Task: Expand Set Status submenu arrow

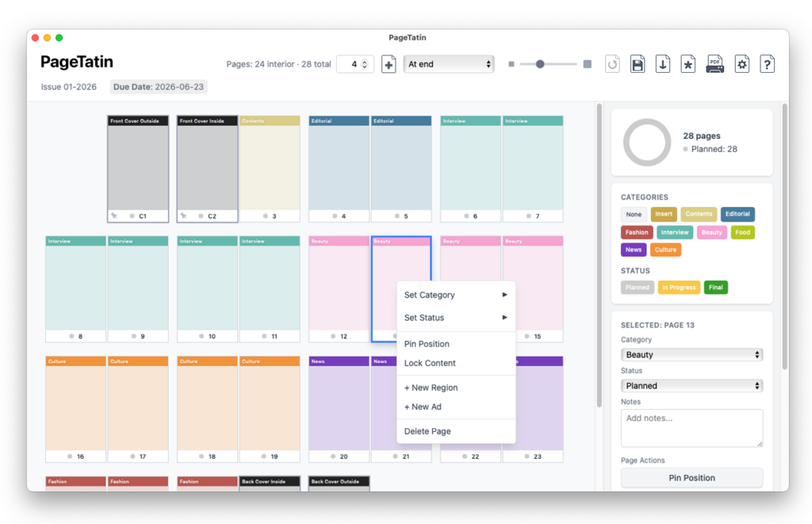Action: tap(504, 317)
